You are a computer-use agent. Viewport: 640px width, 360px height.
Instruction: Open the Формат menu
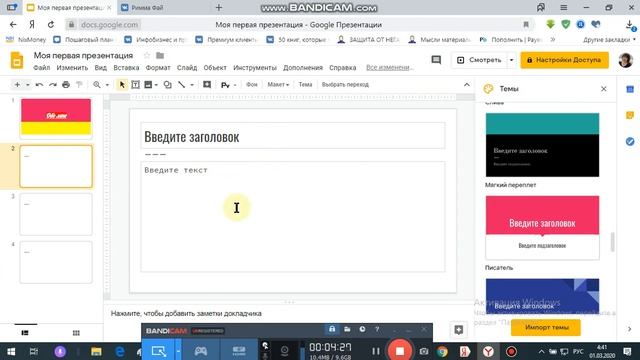point(158,68)
